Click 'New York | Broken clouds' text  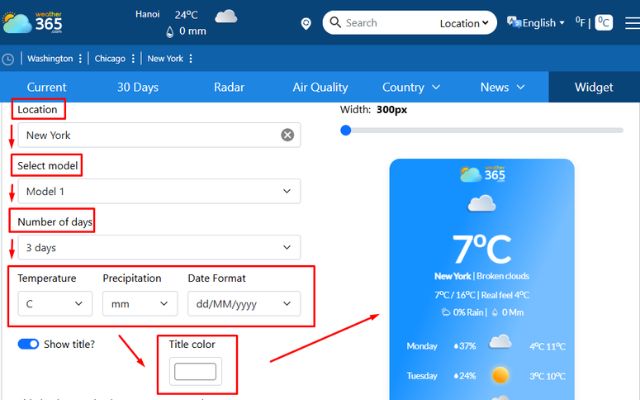(482, 276)
